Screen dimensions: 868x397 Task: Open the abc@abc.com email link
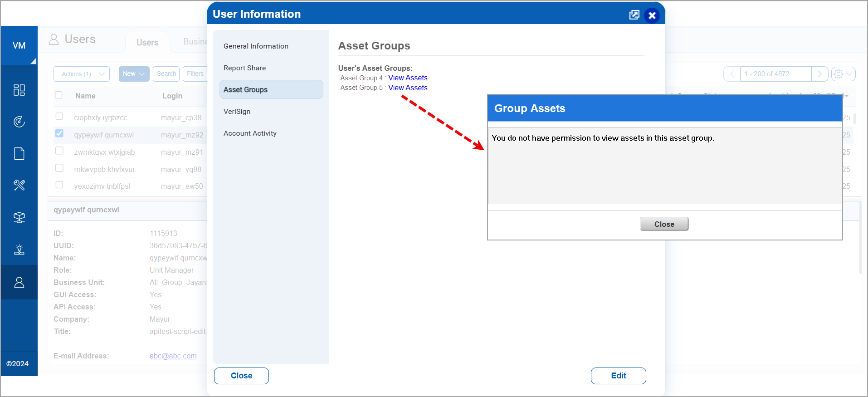click(173, 356)
